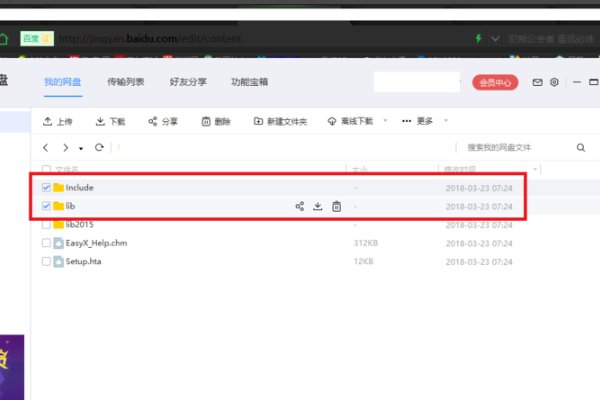Share icon in the lib row
Viewport: 600px width, 400px height.
tap(300, 206)
